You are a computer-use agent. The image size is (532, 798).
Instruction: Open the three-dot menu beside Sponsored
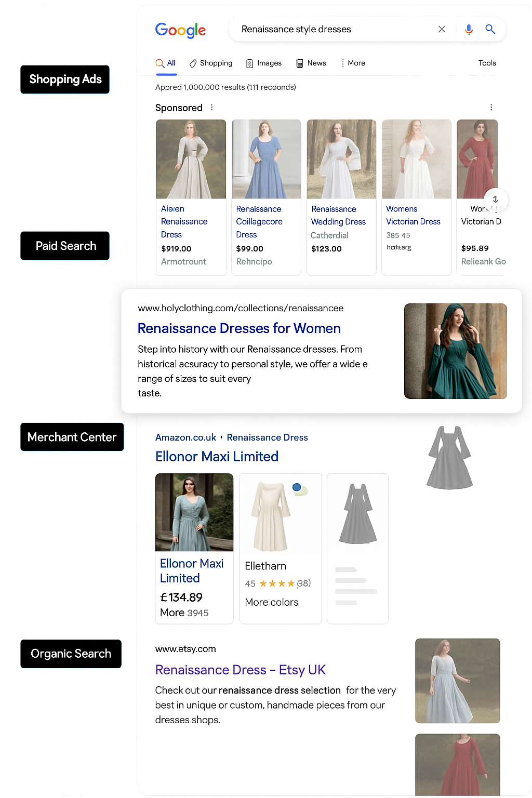click(x=211, y=108)
